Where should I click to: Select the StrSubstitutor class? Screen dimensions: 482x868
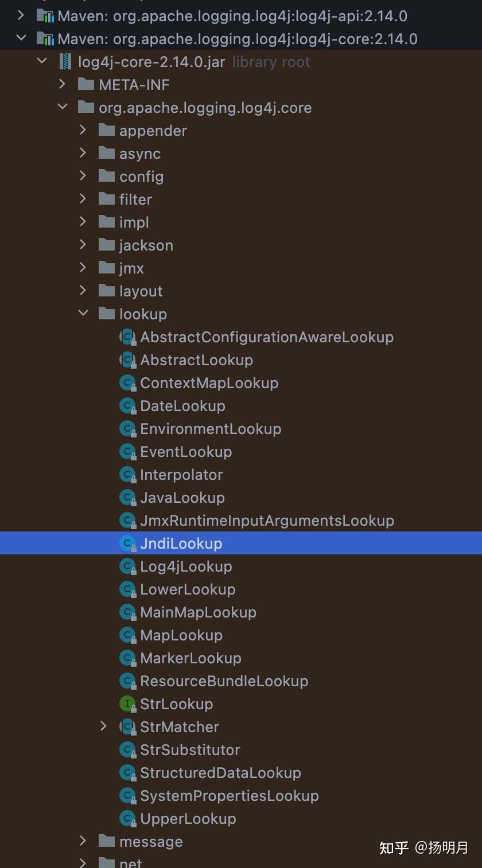coord(190,750)
